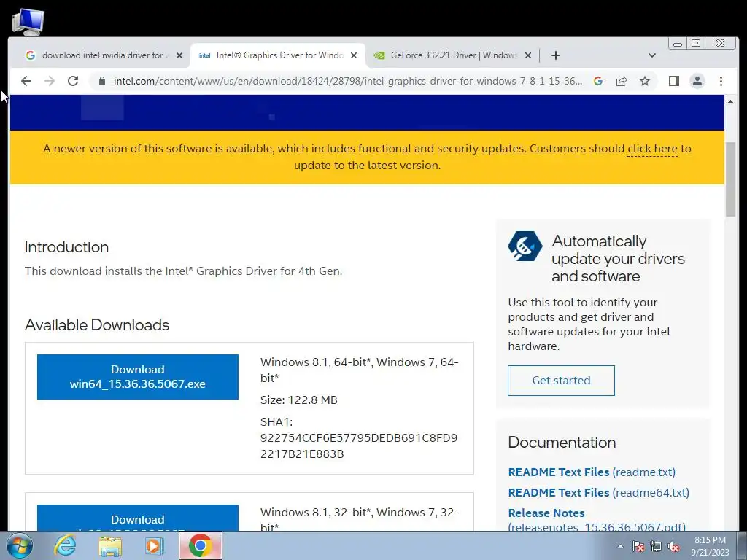
Task: Click the address bar URL field
Action: [347, 81]
